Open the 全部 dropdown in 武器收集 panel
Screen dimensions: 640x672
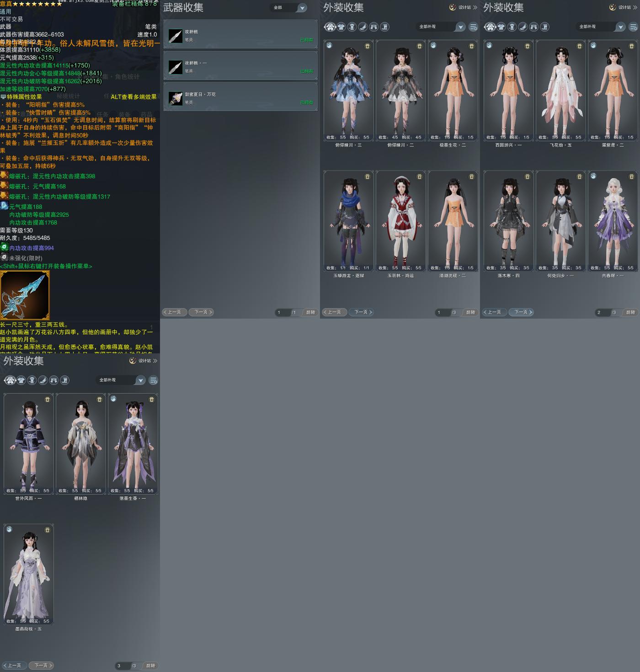289,8
